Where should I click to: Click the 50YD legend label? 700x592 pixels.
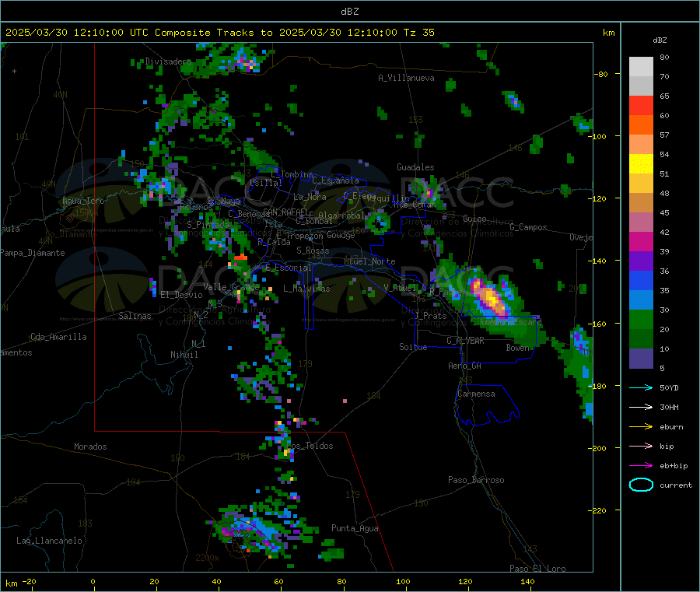[669, 387]
